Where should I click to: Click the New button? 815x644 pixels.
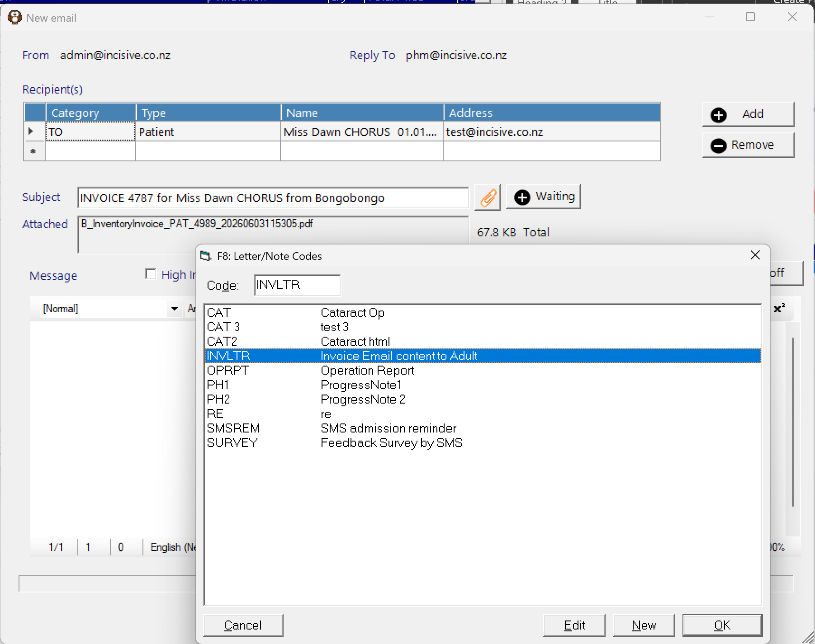[x=644, y=625]
